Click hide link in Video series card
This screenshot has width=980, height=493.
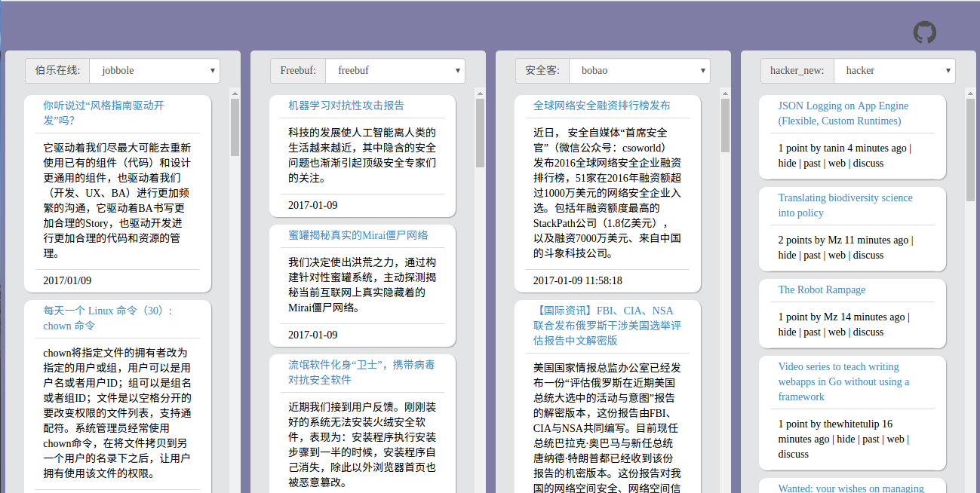point(846,439)
